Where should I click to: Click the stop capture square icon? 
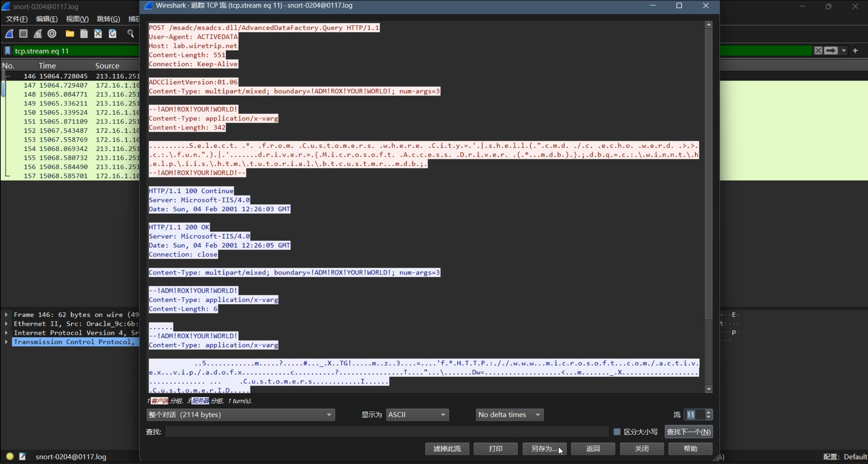coord(24,34)
